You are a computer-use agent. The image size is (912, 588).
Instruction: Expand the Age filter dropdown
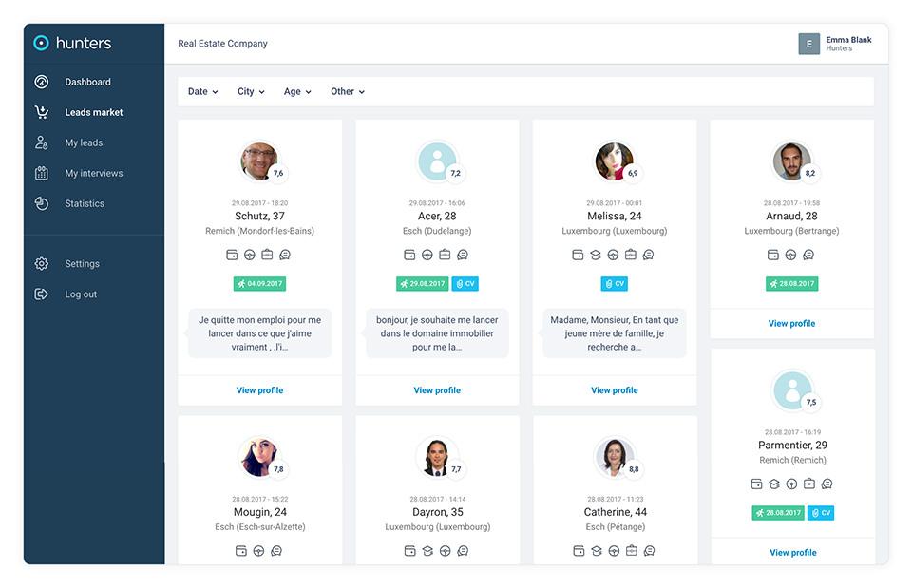tap(297, 92)
